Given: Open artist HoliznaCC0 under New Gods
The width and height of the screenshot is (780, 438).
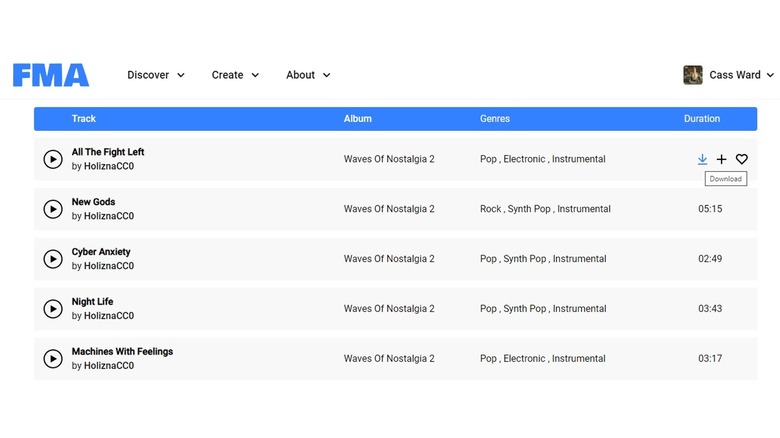Looking at the screenshot, I should (x=108, y=216).
